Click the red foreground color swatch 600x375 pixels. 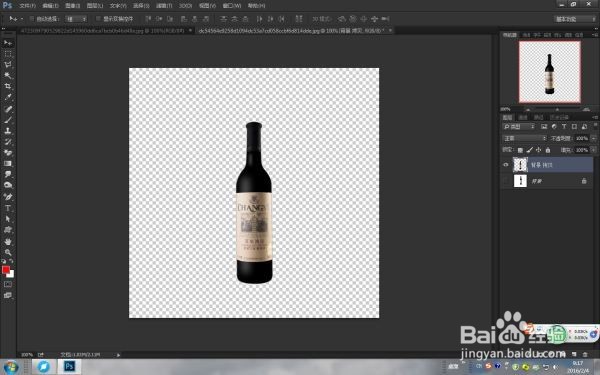6,270
